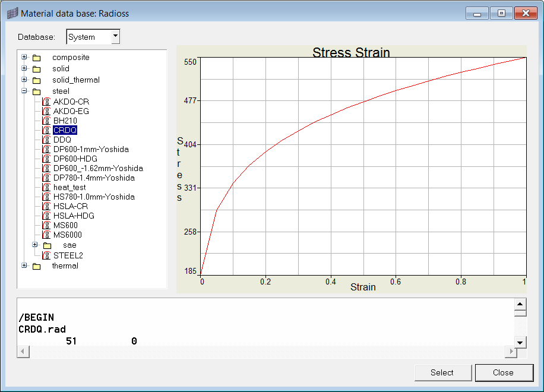Close window with the red X button
544x392 pixels.
(x=526, y=13)
